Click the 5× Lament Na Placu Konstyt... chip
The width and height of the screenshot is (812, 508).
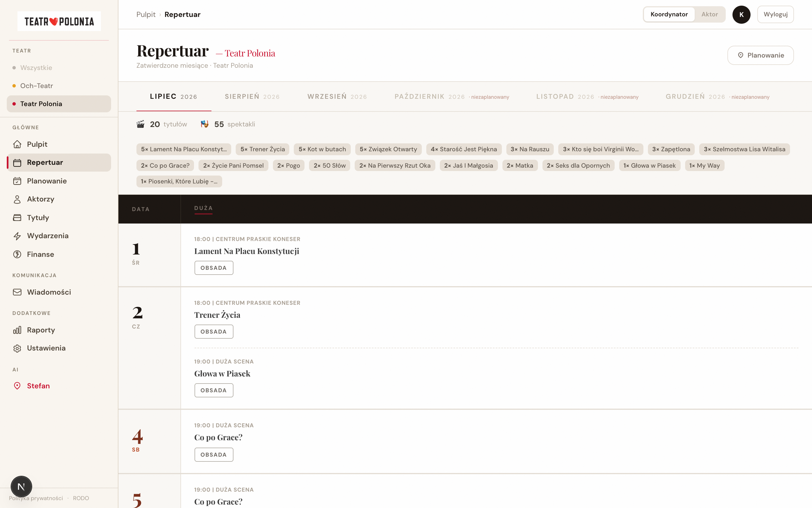pyautogui.click(x=184, y=149)
